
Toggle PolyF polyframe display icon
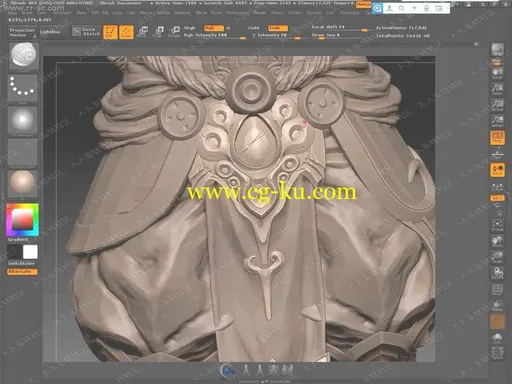point(497,289)
